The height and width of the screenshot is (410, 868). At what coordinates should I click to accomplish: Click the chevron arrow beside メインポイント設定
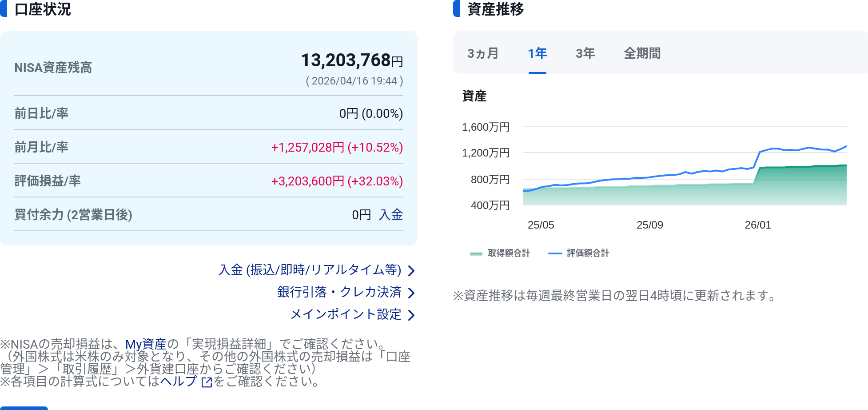[411, 315]
